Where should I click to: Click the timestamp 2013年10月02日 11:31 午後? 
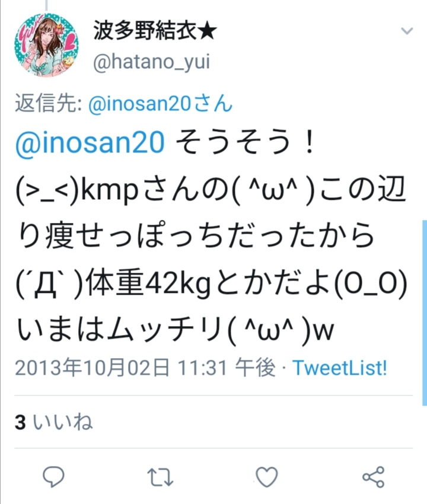pos(145,368)
